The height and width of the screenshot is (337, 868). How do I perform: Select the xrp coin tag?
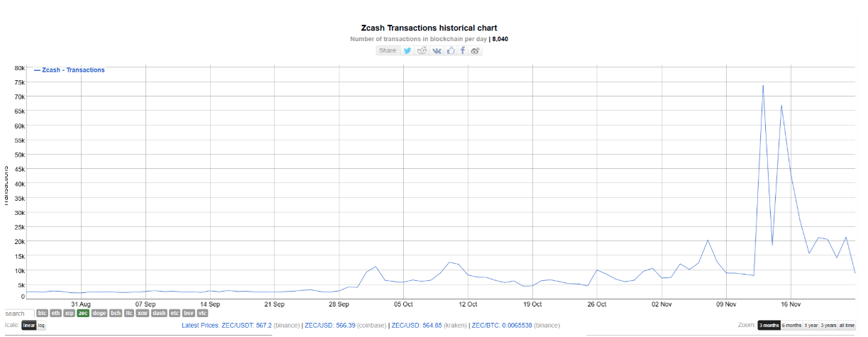click(x=70, y=313)
